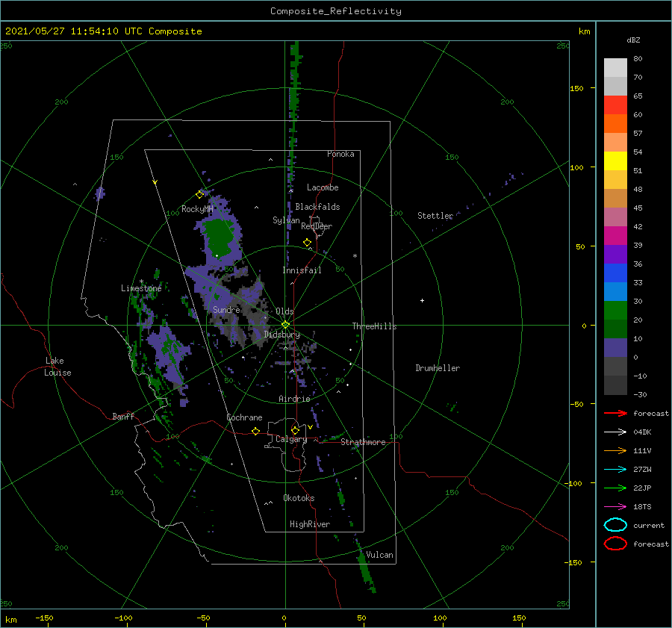This screenshot has width=672, height=628.
Task: Click the Cochrane label
Action: point(244,417)
